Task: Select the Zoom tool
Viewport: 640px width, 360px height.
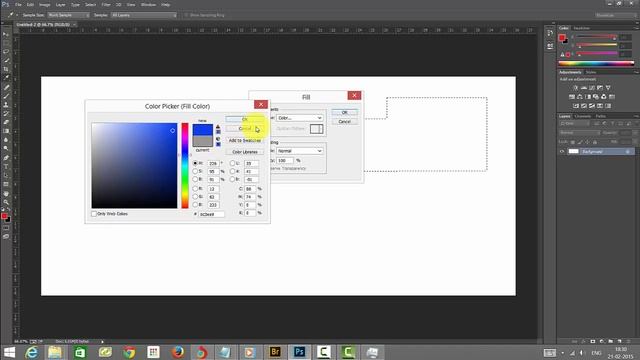Action: (6, 202)
